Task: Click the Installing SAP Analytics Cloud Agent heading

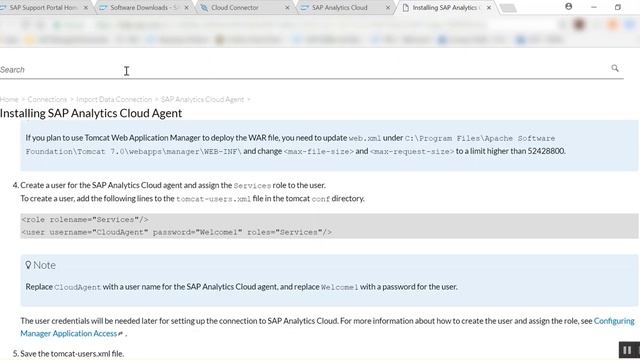Action: [91, 113]
